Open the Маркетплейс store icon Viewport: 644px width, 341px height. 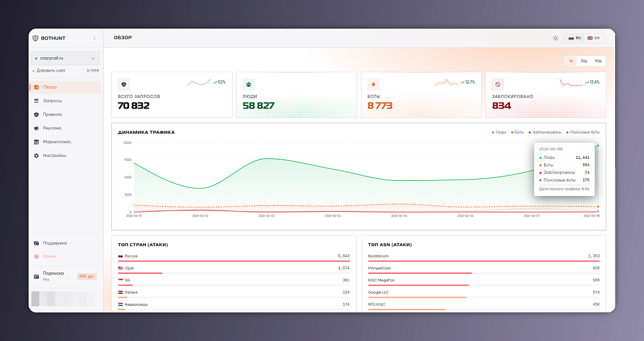[36, 142]
